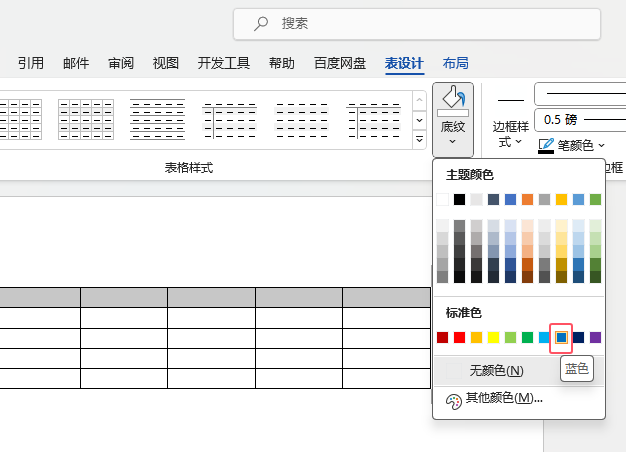Select the blue standard color swatch

(x=561, y=337)
